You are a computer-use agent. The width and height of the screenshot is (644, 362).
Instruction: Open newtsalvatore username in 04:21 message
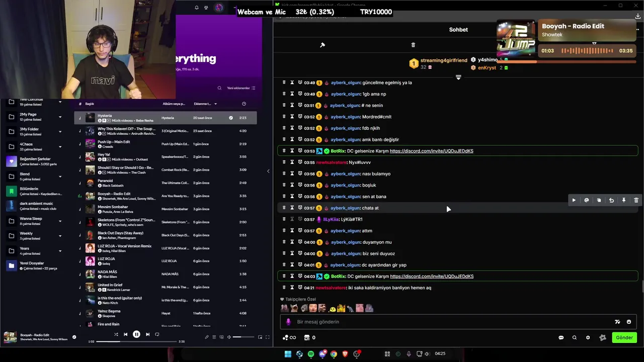click(x=331, y=288)
